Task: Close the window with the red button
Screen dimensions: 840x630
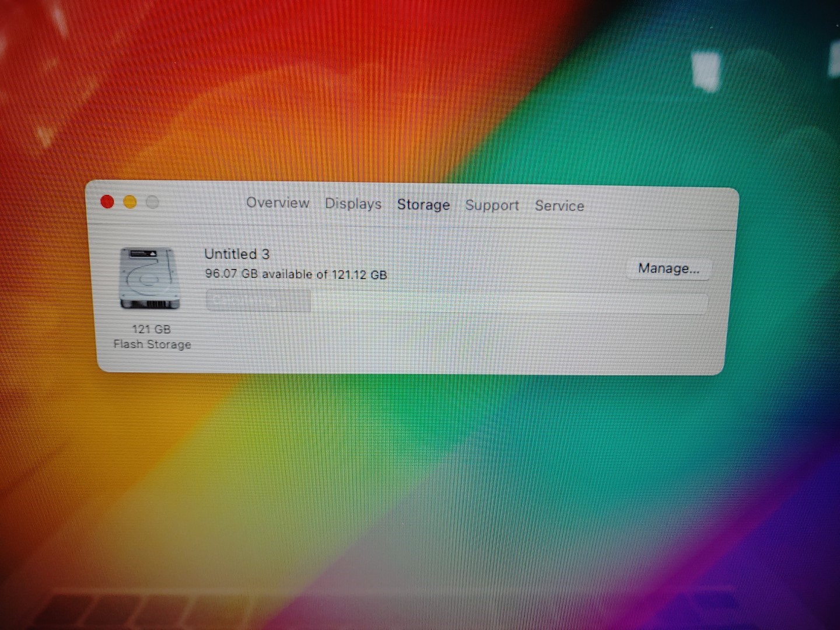Action: [x=107, y=202]
